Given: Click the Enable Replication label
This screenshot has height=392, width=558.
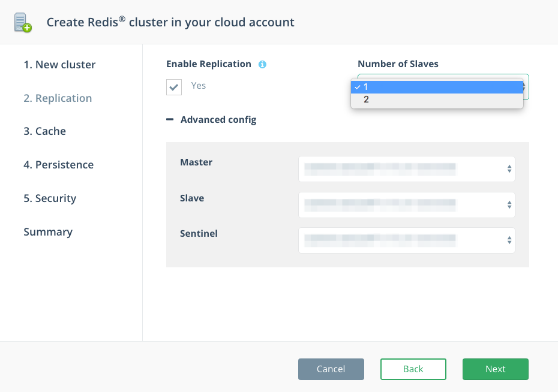Looking at the screenshot, I should click(x=209, y=64).
